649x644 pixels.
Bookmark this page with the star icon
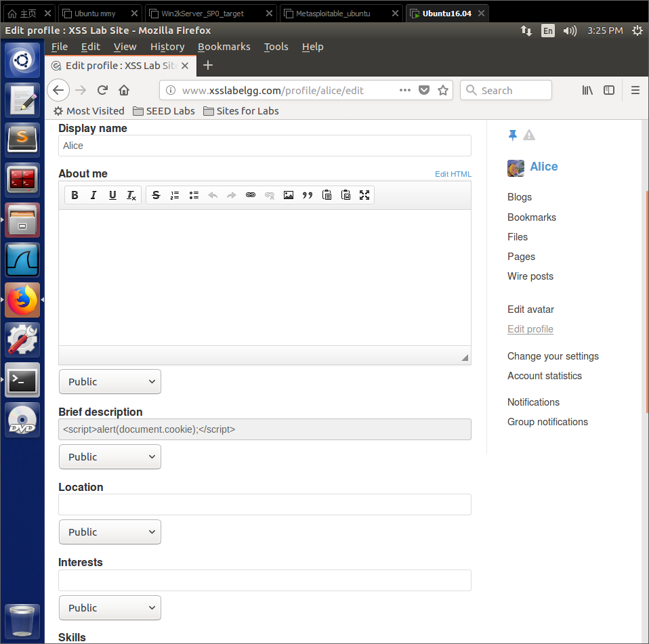tap(443, 90)
